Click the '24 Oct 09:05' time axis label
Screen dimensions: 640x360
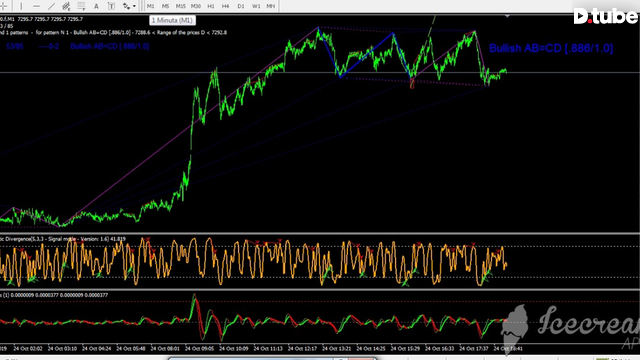point(199,349)
